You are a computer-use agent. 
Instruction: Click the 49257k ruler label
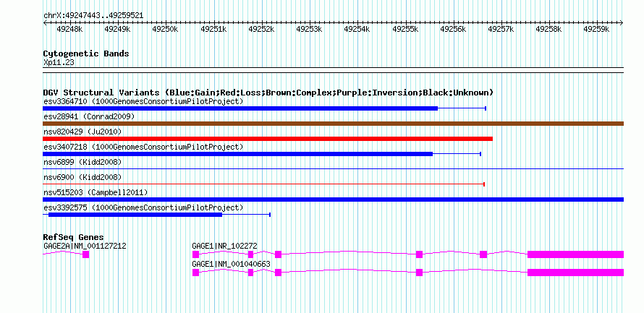(501, 29)
